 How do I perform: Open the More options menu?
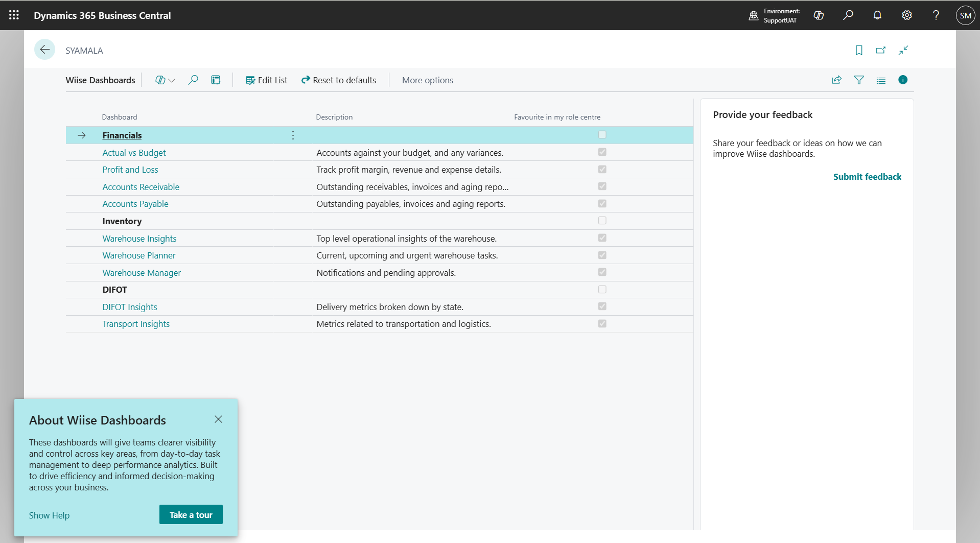427,80
